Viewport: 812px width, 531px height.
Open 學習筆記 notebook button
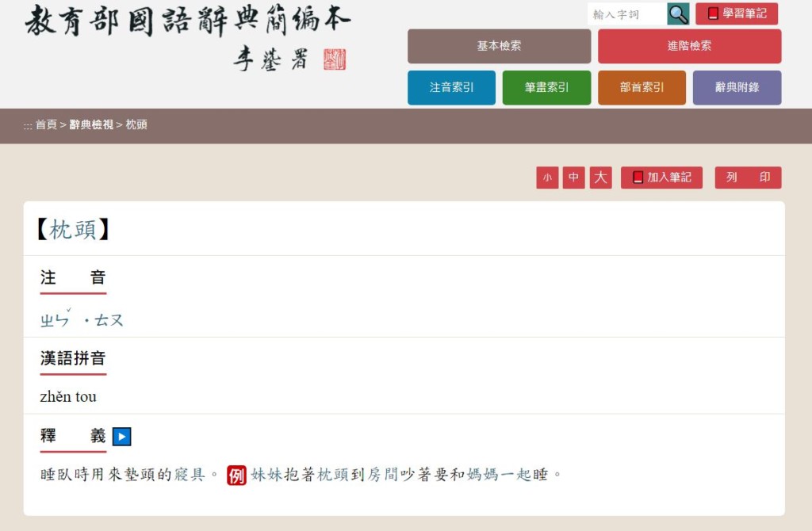coord(737,13)
